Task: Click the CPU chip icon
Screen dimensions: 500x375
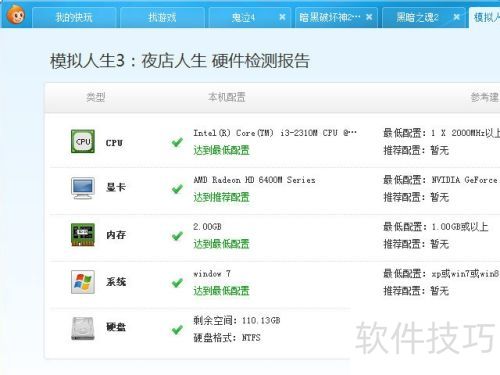Action: pyautogui.click(x=83, y=141)
